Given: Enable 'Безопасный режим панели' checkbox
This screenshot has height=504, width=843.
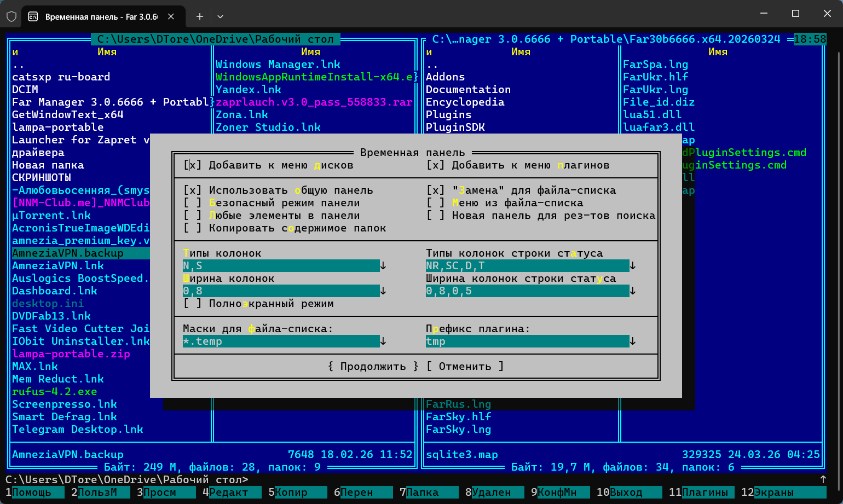Looking at the screenshot, I should (x=193, y=203).
